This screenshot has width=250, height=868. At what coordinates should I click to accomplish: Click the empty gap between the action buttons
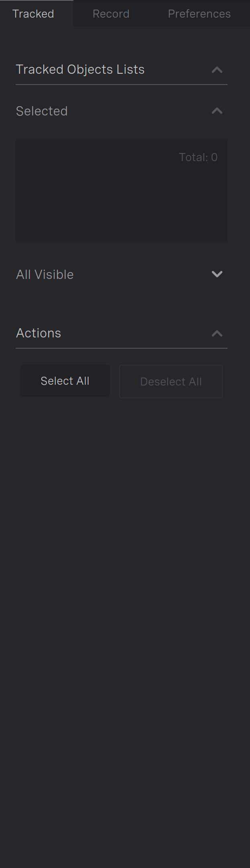114,381
